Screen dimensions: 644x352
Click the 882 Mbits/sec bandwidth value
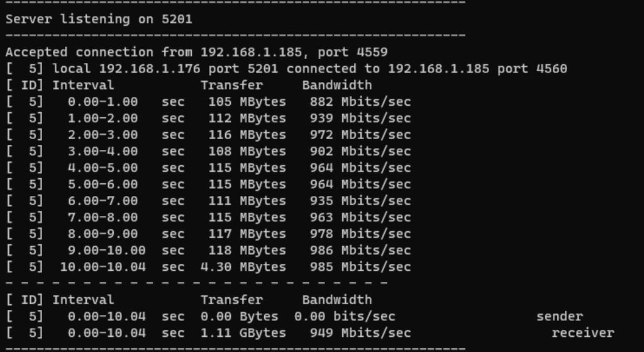point(360,101)
